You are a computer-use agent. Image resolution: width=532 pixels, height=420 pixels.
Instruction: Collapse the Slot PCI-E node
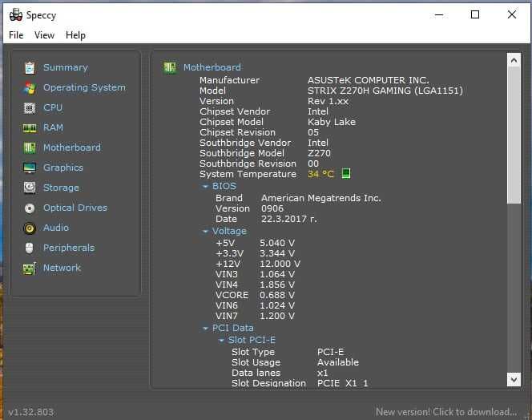[221, 340]
